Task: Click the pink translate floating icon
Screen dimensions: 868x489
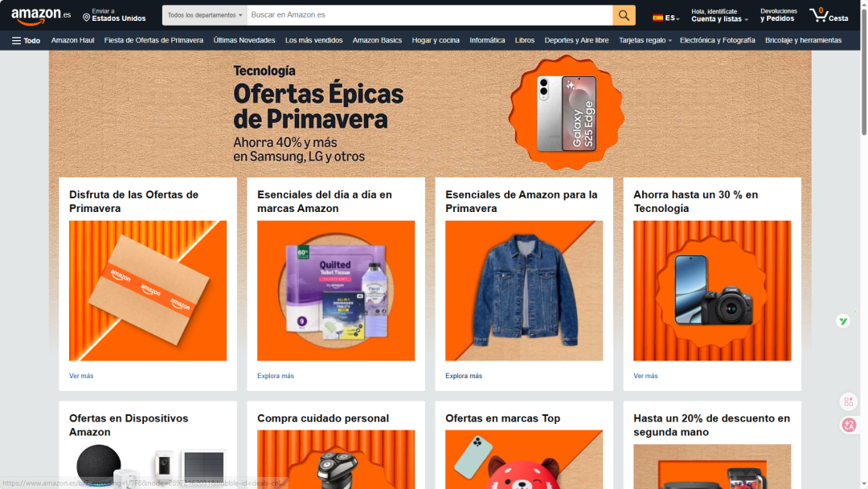Action: (849, 425)
